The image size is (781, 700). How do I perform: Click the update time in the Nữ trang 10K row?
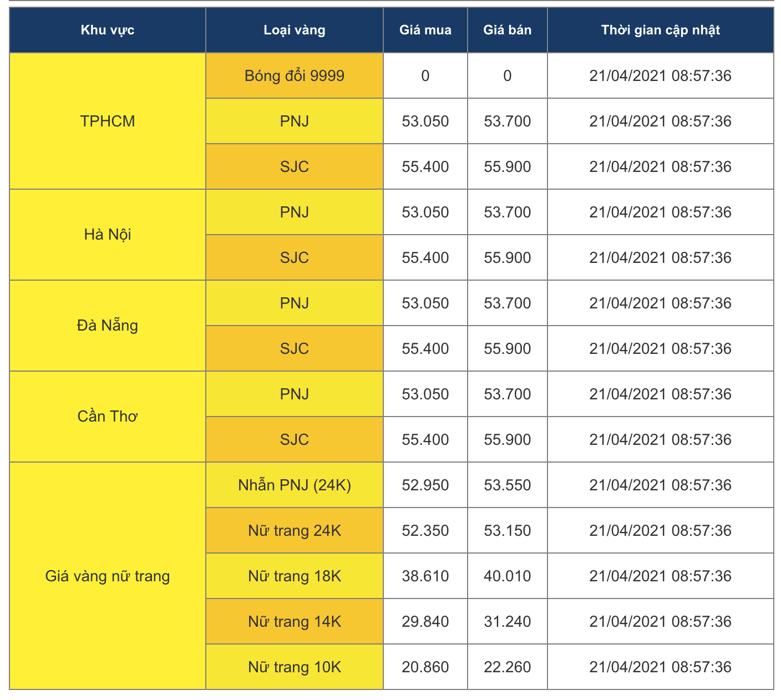661,667
